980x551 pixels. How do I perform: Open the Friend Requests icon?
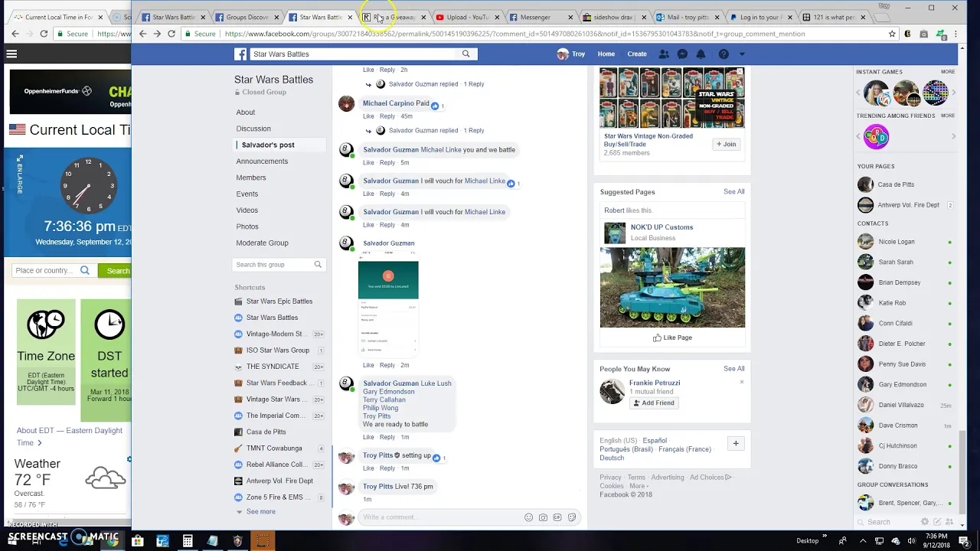664,54
